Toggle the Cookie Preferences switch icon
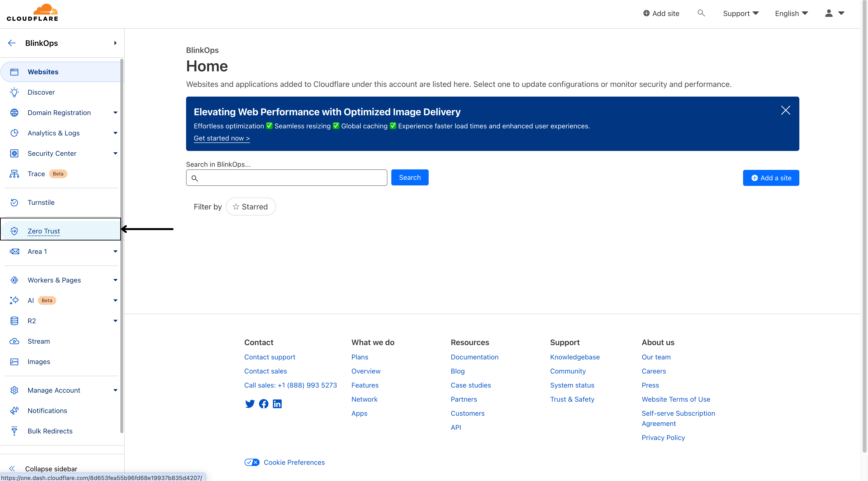The width and height of the screenshot is (868, 481). (x=252, y=462)
